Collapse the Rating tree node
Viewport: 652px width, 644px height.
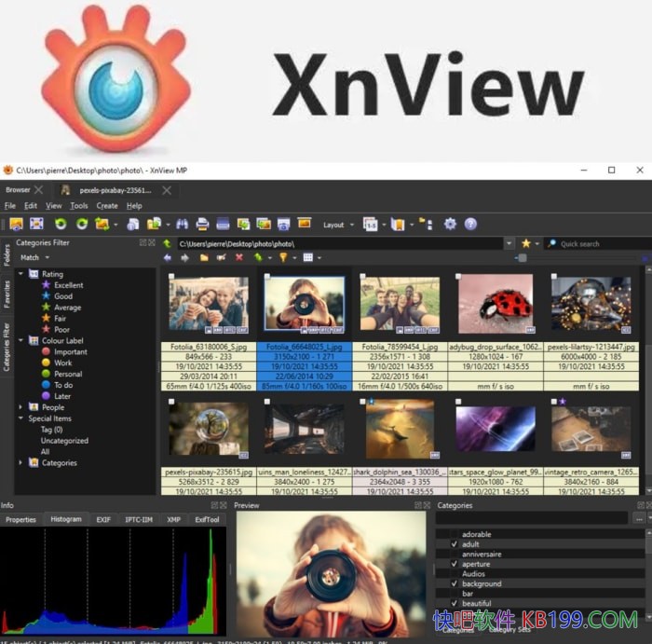coord(21,274)
